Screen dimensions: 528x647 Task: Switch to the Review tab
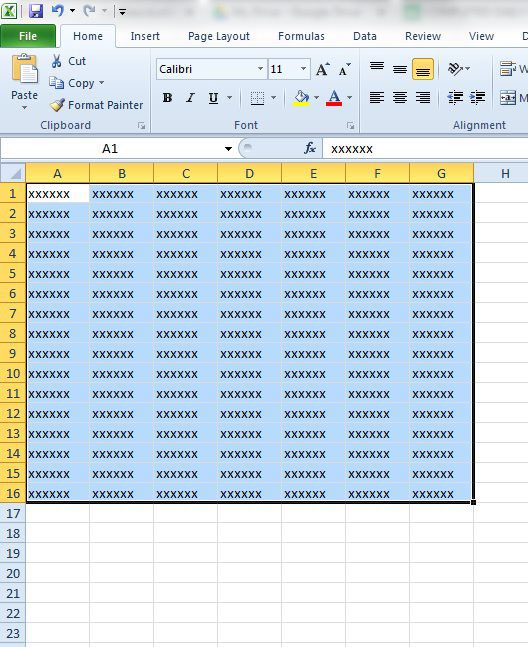(x=423, y=36)
